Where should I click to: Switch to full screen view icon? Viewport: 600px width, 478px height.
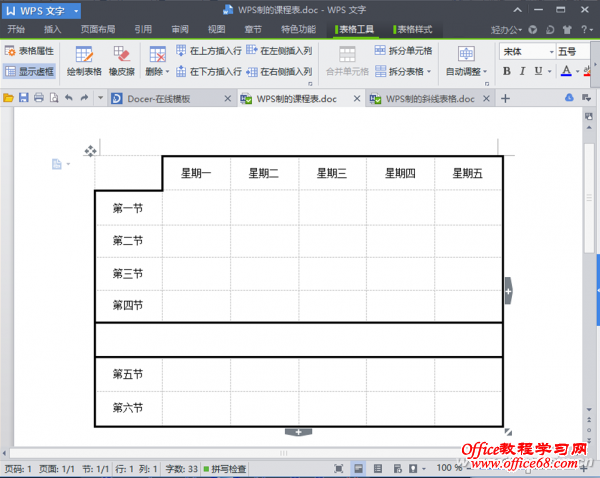tap(339, 468)
